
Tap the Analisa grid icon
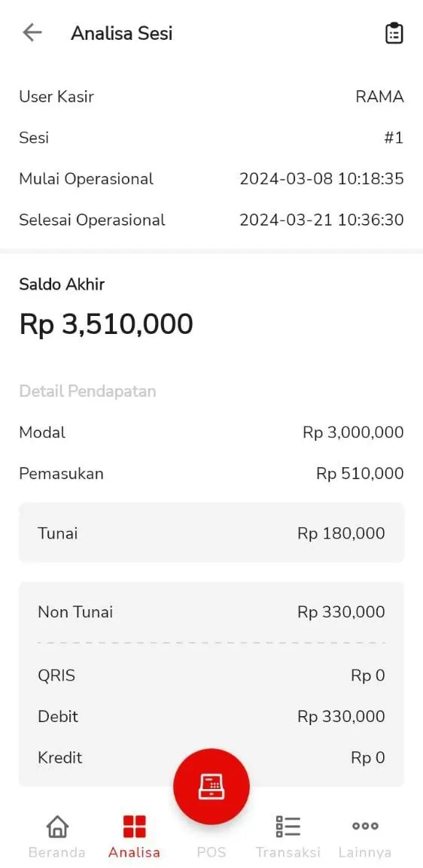(134, 827)
